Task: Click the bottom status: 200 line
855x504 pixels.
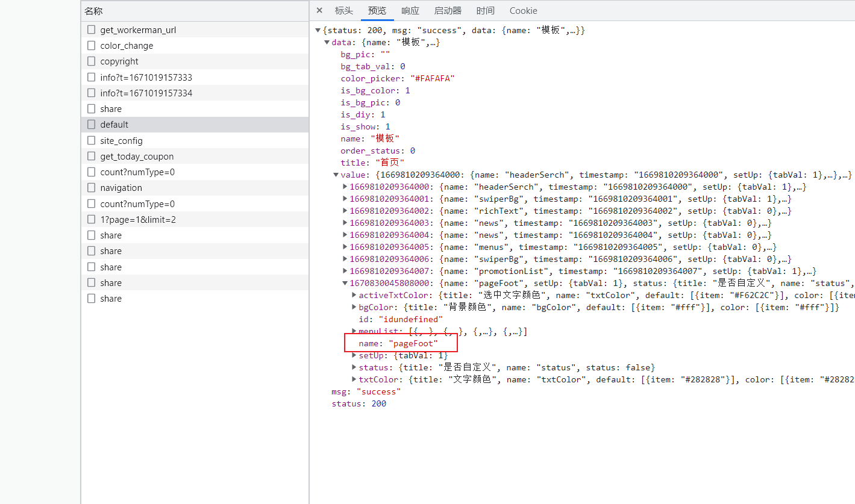Action: point(359,403)
